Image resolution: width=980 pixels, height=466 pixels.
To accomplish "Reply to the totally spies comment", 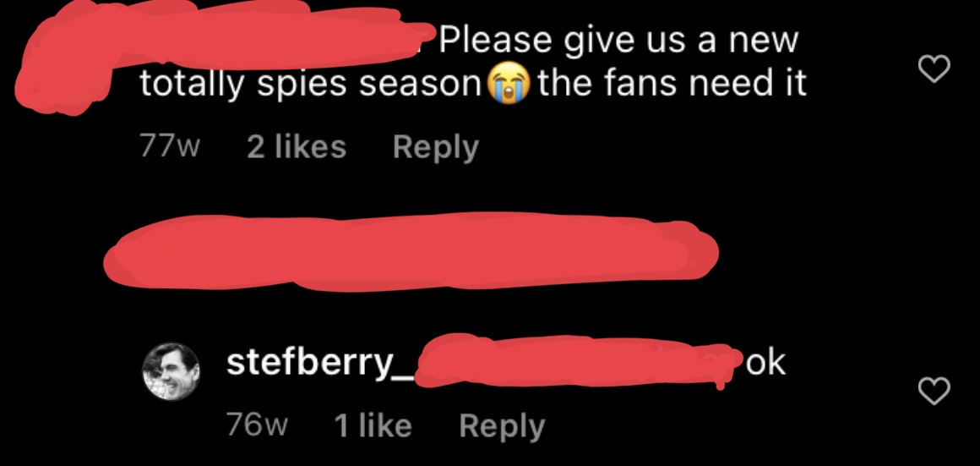I will (436, 148).
